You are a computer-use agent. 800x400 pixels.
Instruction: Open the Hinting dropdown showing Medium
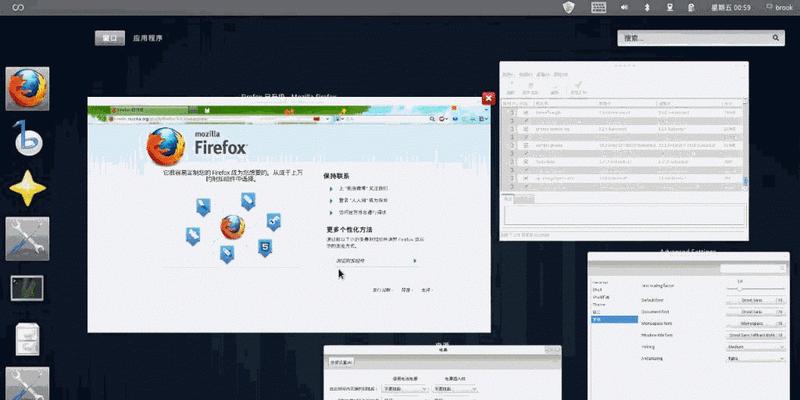pyautogui.click(x=756, y=347)
